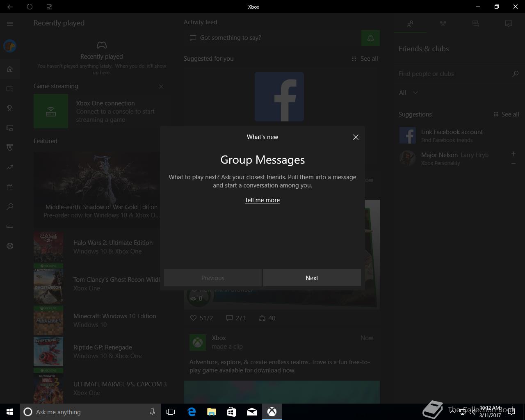Open the Facebook suggestion tile
Image resolution: width=525 pixels, height=420 pixels.
(279, 97)
